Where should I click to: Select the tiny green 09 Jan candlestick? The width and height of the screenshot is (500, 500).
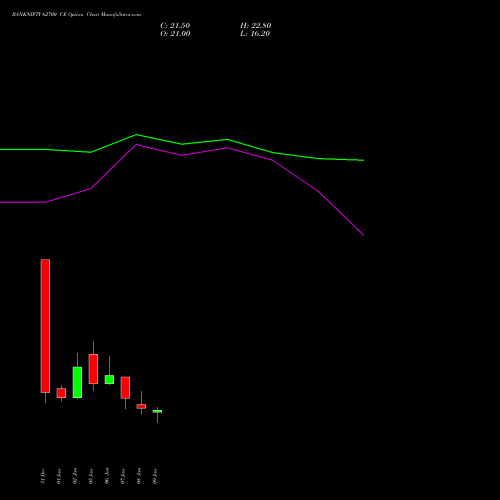[157, 411]
